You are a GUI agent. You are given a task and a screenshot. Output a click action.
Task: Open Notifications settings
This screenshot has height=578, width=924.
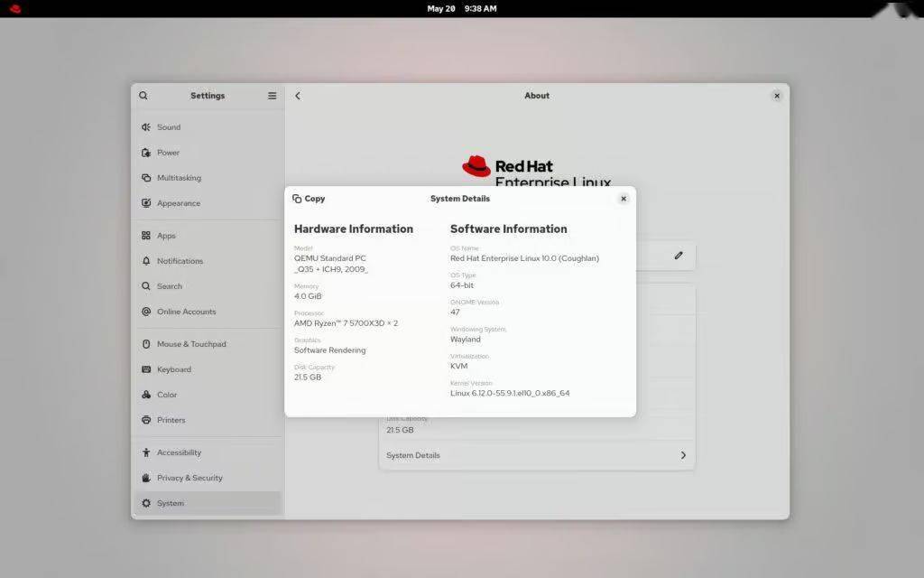pos(208,261)
